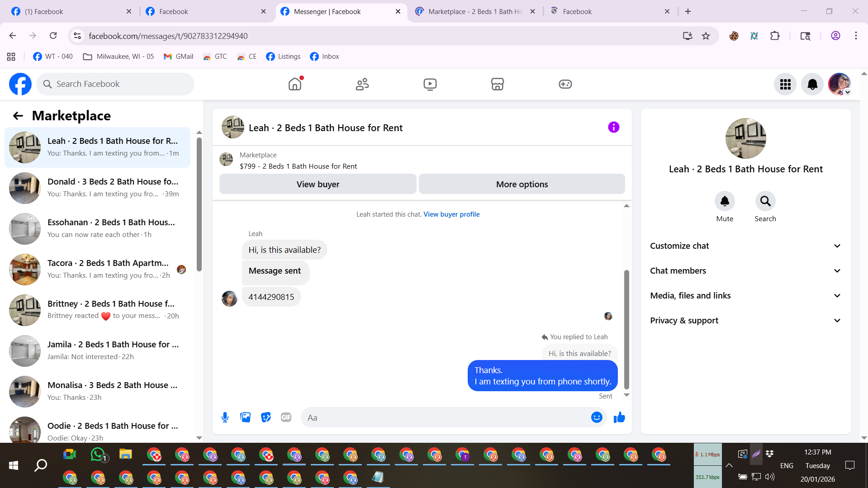Open emoji picker in message box
This screenshot has height=488, width=868.
597,417
